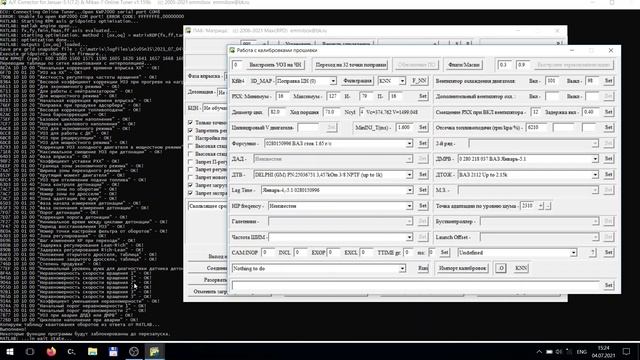640x360 pixels.
Task: Click the question mark button by Undefined
Action: tap(592, 253)
